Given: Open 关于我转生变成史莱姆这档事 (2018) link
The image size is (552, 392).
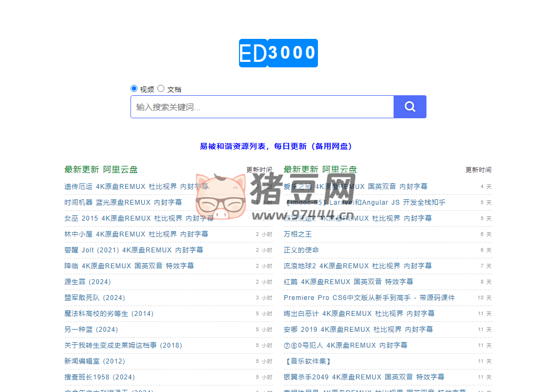Looking at the screenshot, I should [123, 345].
